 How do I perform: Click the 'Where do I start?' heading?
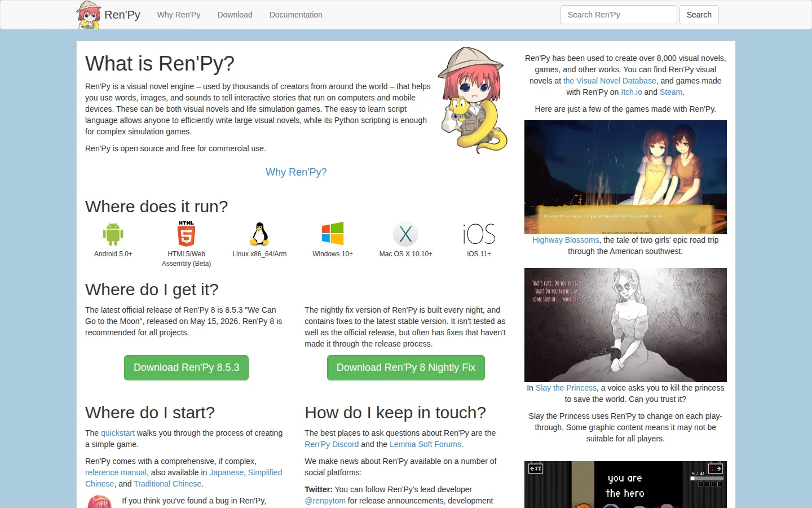150,413
